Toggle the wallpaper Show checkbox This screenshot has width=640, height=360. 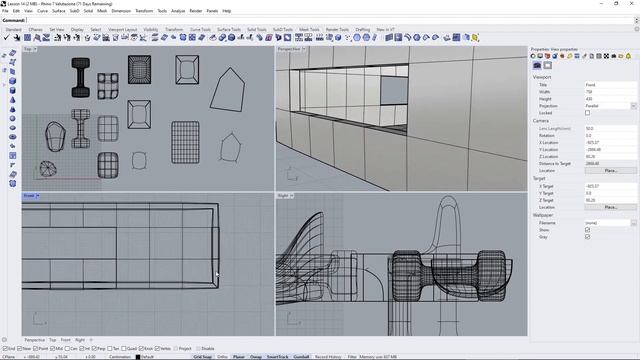coord(587,230)
